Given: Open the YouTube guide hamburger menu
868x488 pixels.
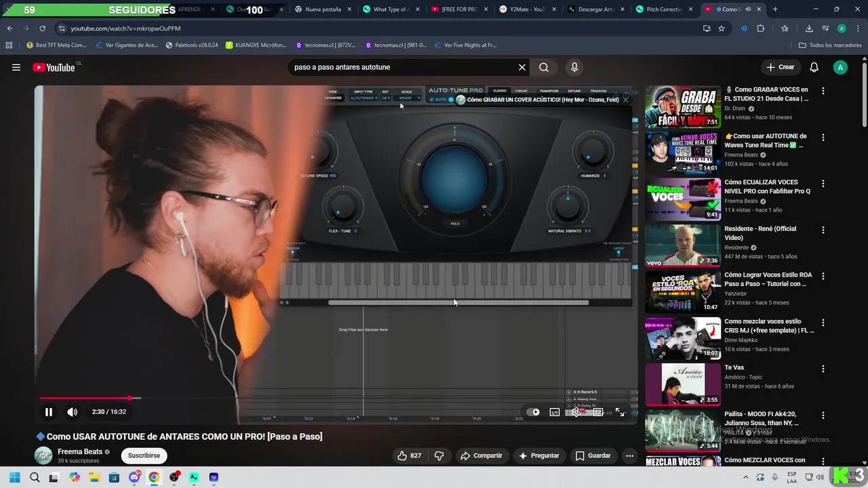Looking at the screenshot, I should (x=16, y=67).
